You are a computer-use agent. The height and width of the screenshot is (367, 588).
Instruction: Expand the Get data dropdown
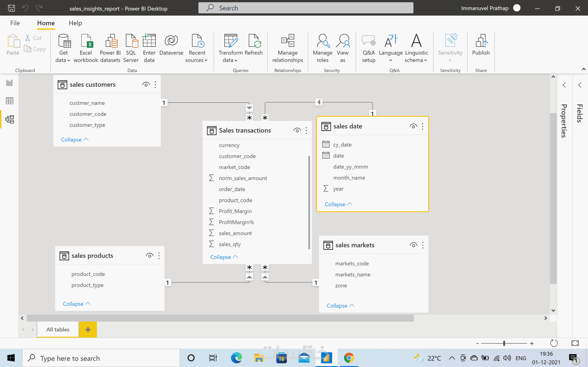(x=63, y=60)
